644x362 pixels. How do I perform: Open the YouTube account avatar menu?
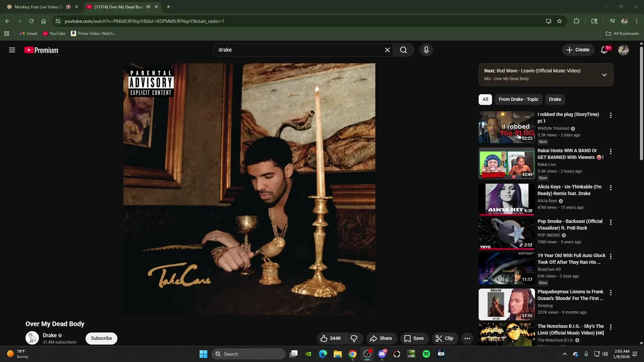[x=623, y=50]
